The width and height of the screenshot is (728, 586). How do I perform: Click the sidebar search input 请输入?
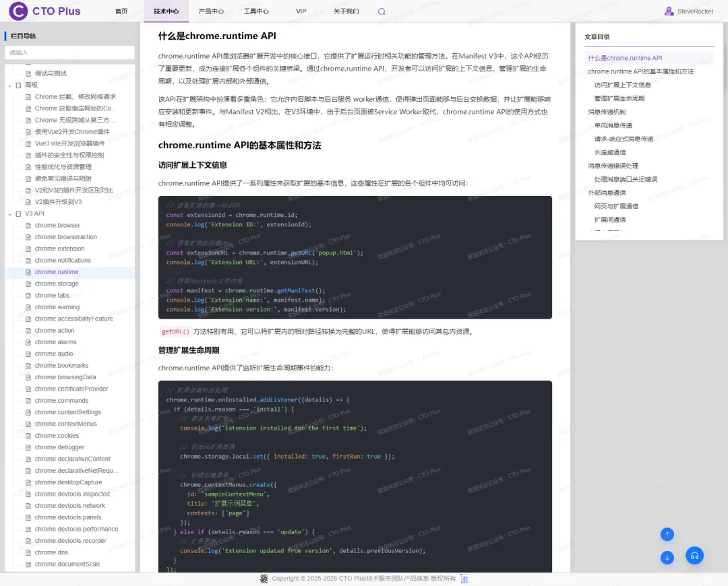point(69,53)
